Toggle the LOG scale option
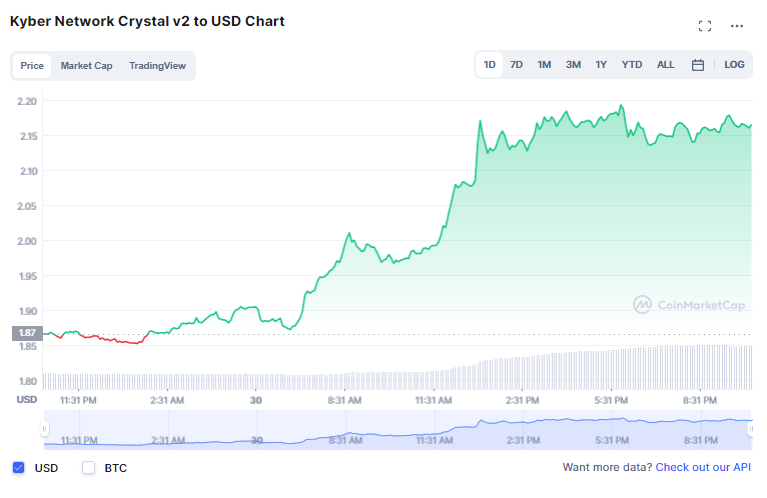The height and width of the screenshot is (498, 767). pos(734,65)
